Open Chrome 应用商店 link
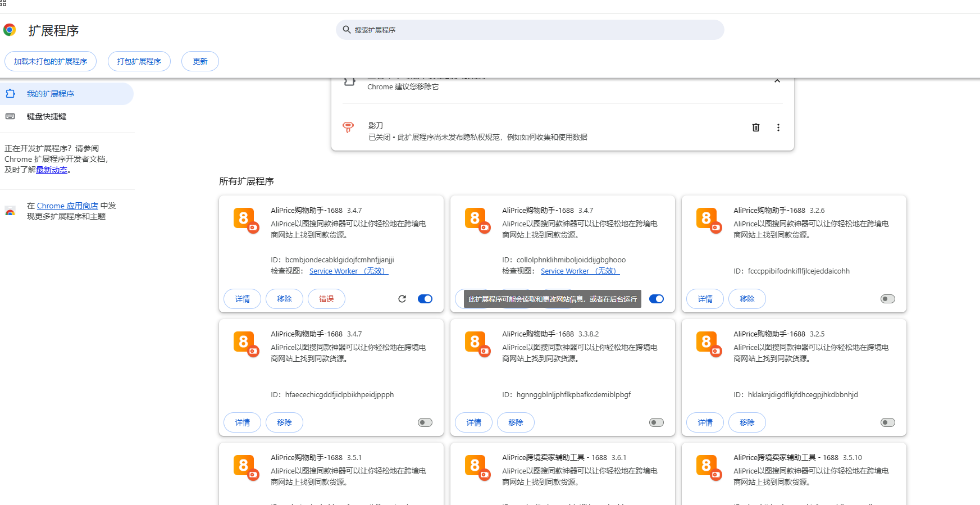The image size is (980, 505). [67, 206]
